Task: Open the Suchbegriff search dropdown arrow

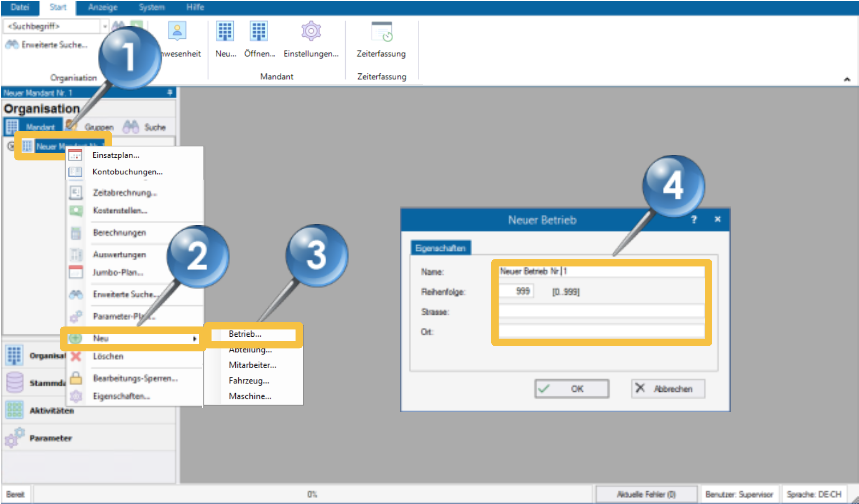Action: pyautogui.click(x=105, y=26)
